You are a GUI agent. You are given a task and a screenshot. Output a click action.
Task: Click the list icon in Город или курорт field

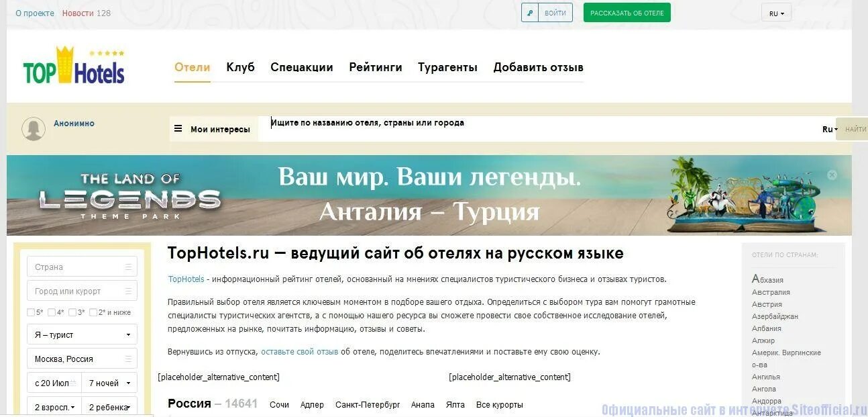[x=128, y=291]
